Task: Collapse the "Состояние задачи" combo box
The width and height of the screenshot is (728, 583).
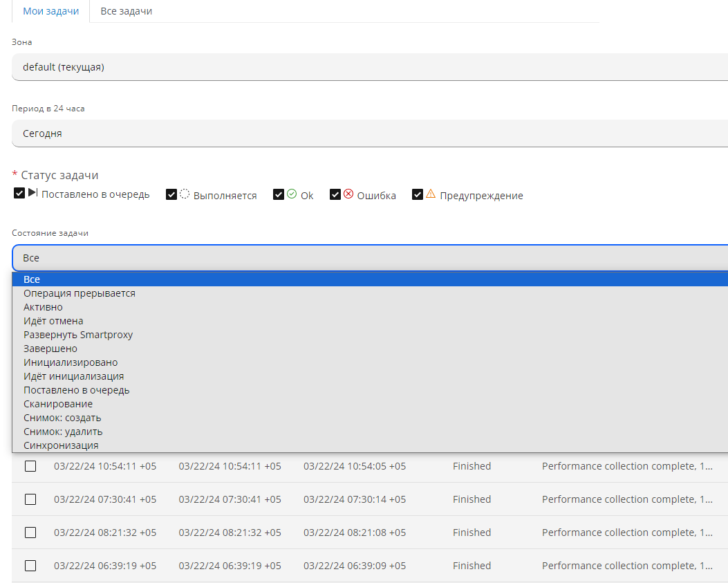Action: pos(370,257)
